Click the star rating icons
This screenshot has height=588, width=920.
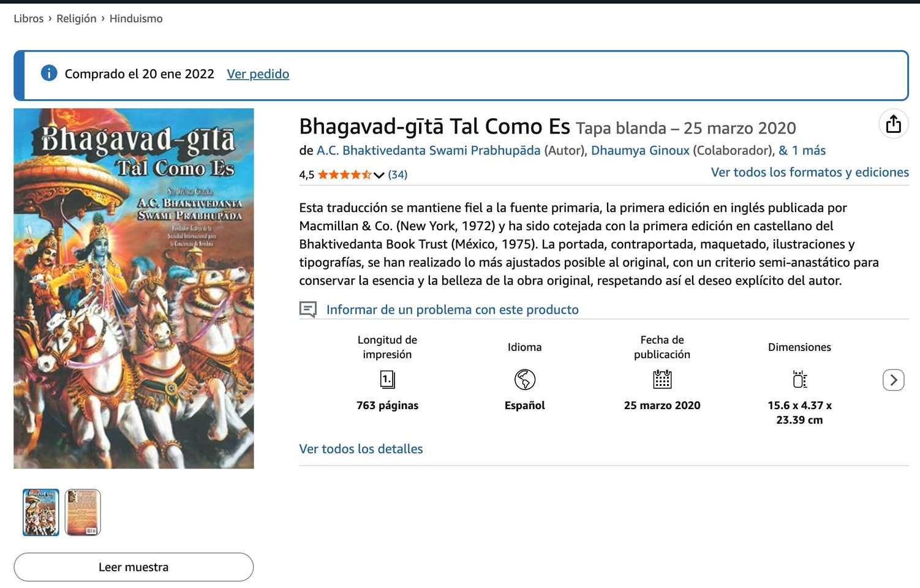[344, 175]
